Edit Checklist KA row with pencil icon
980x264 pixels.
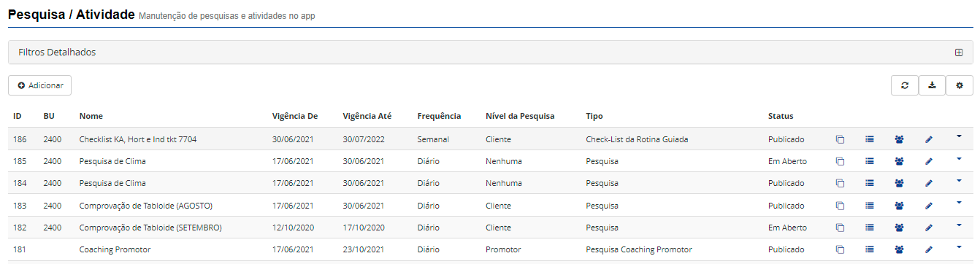tap(929, 139)
